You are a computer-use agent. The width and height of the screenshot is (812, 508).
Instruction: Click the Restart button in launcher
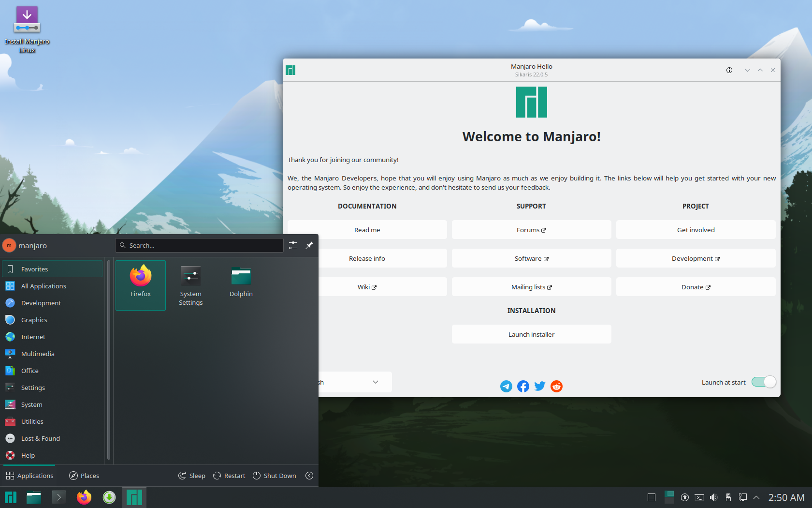[230, 476]
